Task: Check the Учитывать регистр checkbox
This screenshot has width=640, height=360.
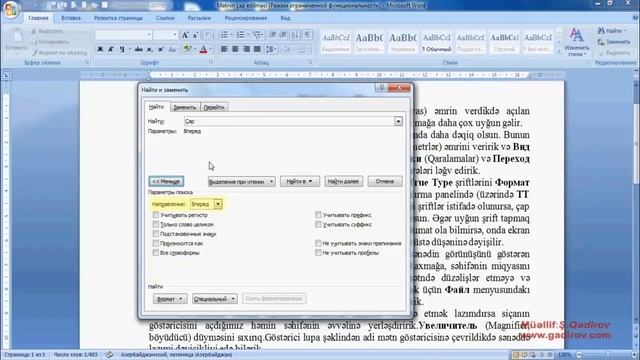Action: [156, 215]
